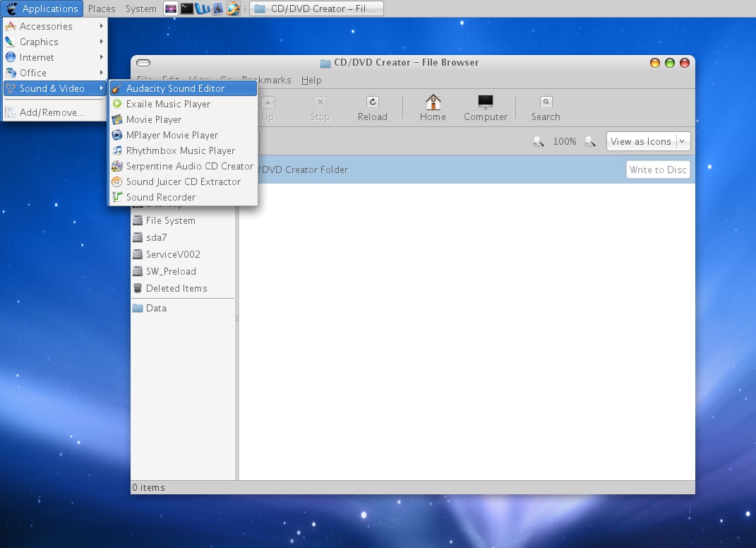Open Rhythmbox Music Player
This screenshot has height=548, width=756.
[x=184, y=150]
